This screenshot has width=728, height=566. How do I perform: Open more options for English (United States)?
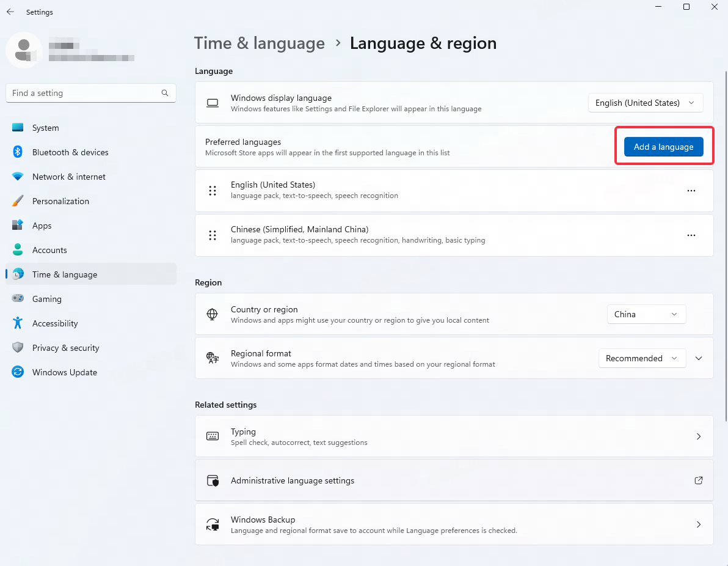[x=691, y=191]
